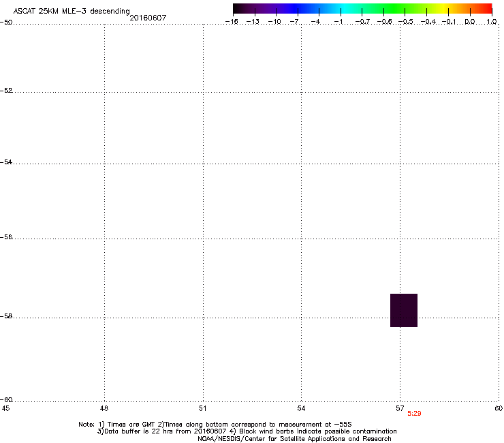The width and height of the screenshot is (504, 443).
Task: Click the longitude axis label 45
Action: (5, 408)
